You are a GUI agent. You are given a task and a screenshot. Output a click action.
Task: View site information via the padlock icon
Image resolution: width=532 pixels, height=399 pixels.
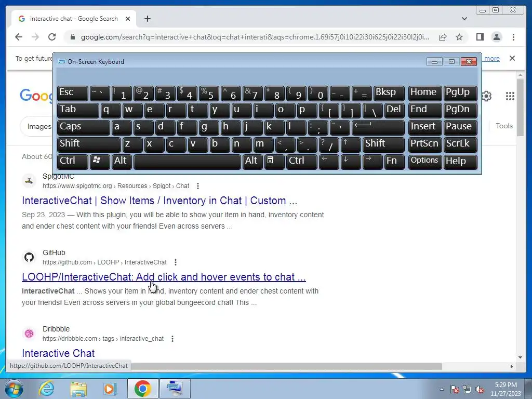(72, 37)
